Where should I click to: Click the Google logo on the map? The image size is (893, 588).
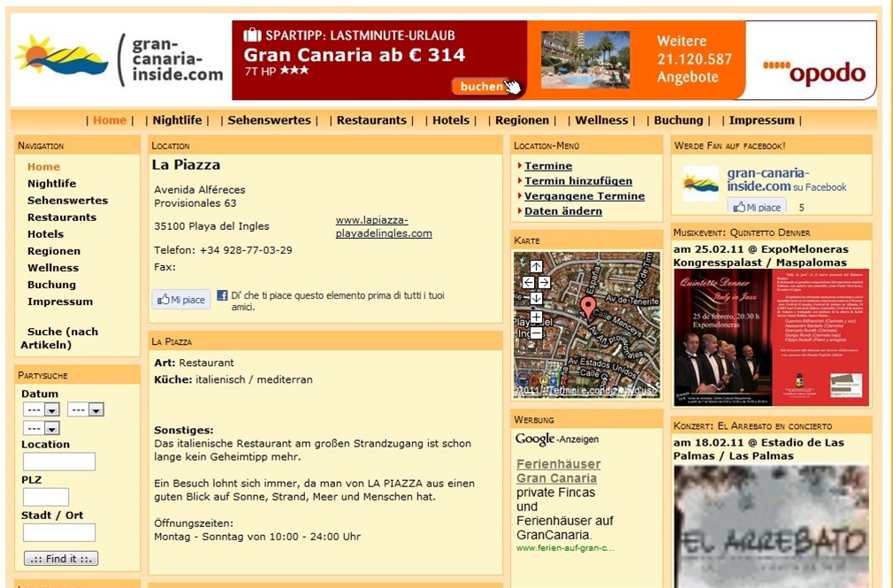tap(540, 379)
